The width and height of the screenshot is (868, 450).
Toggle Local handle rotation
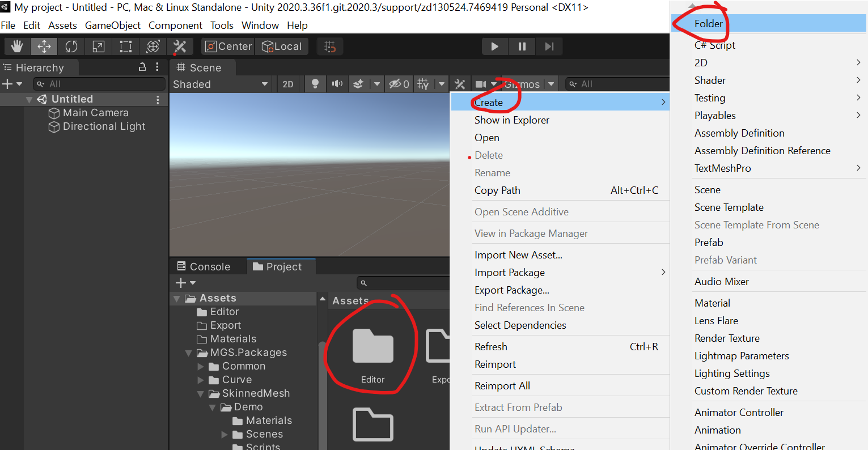(282, 46)
